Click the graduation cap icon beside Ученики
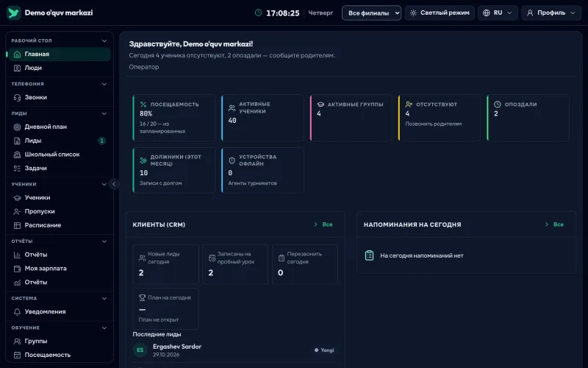Viewport: 588px width, 368px height. click(17, 197)
